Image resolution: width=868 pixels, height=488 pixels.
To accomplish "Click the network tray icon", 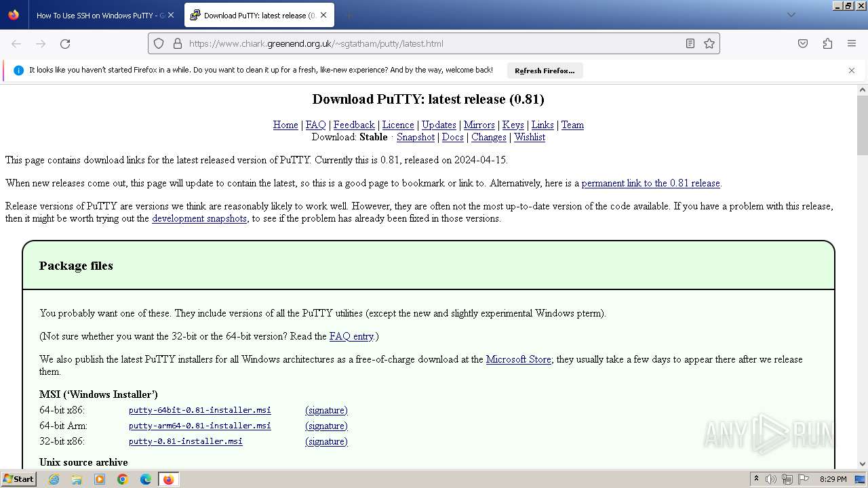I will [x=787, y=479].
